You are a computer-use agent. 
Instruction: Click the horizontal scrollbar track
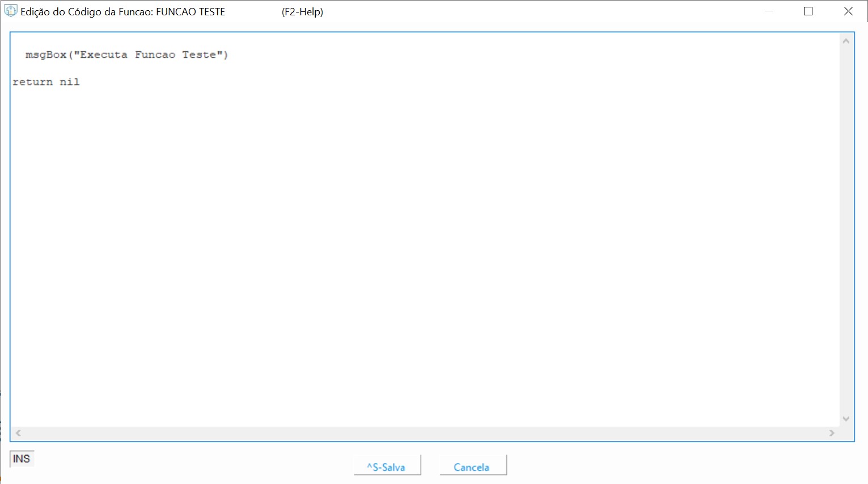coord(425,433)
